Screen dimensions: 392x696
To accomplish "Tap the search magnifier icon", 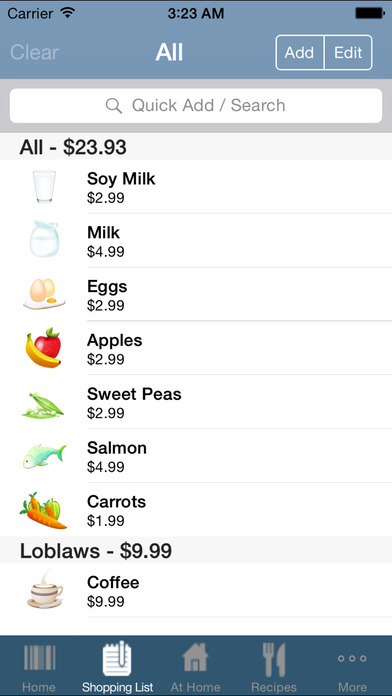I will coord(114,106).
